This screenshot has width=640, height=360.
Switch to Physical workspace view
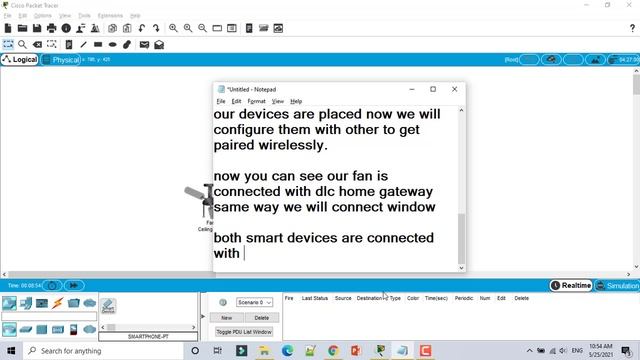coord(61,60)
